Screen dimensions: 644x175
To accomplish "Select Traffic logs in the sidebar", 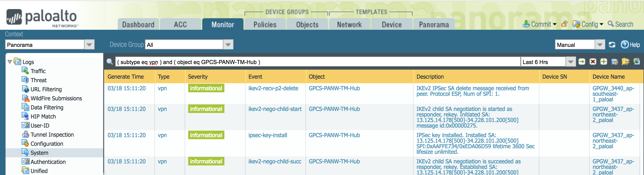I will point(38,71).
